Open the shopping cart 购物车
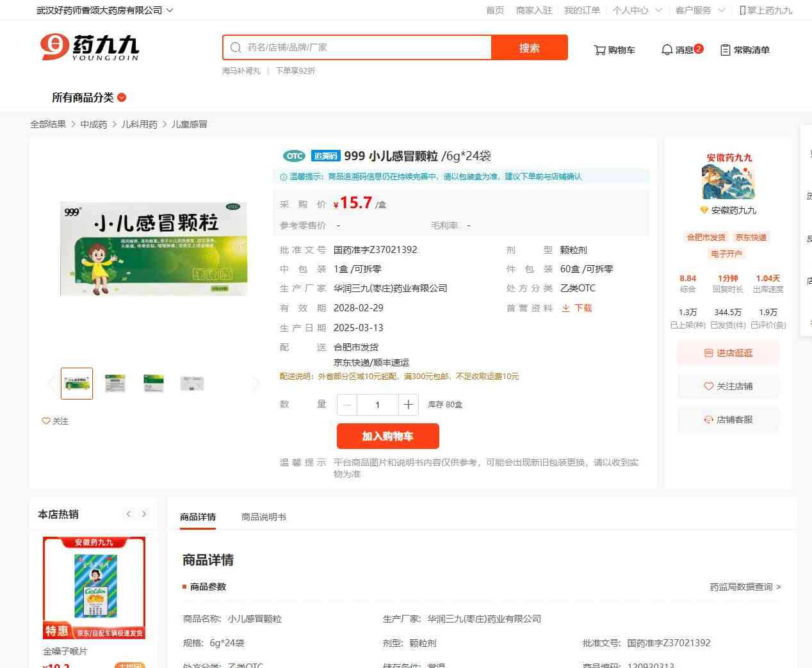 coord(614,50)
